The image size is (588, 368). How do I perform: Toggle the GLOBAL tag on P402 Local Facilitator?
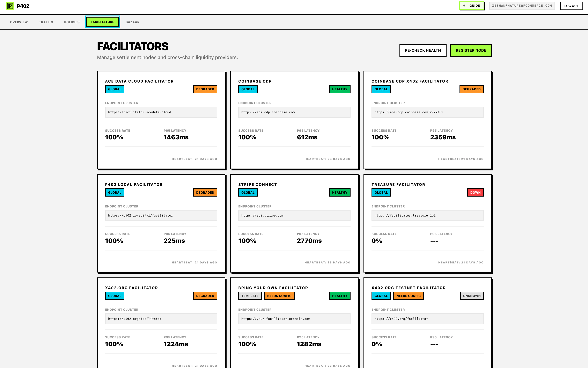point(115,192)
